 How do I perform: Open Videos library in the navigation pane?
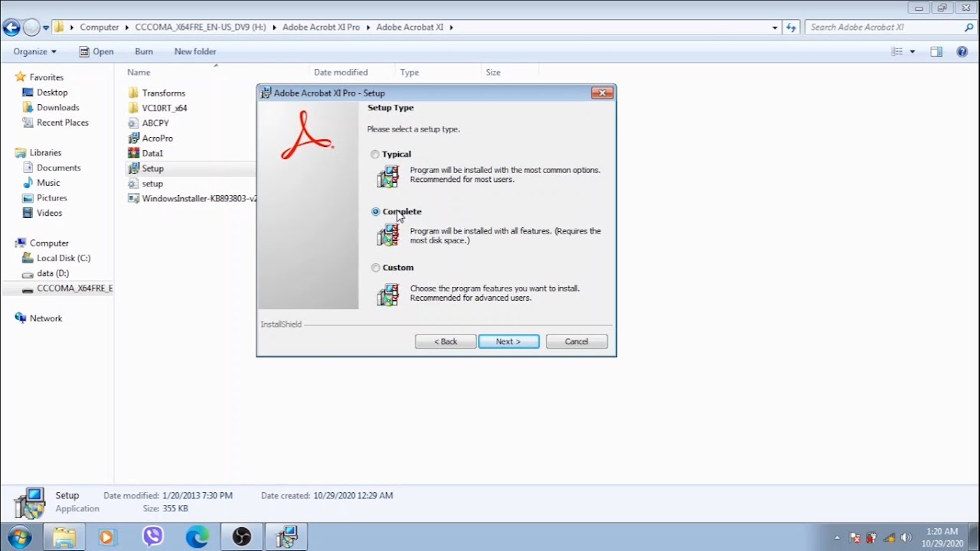42,214
